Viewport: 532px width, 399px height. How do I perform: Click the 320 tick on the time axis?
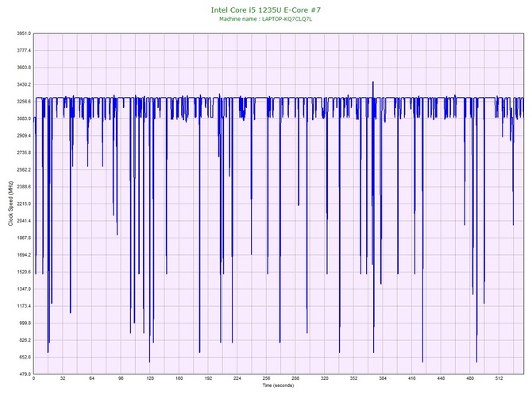tap(325, 378)
